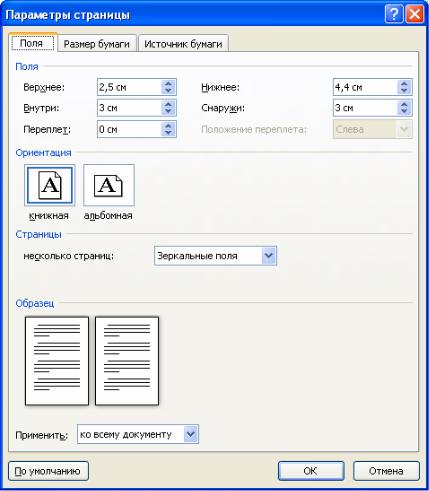This screenshot has height=491, width=429.
Task: Click the Отмена button
Action: pyautogui.click(x=386, y=471)
